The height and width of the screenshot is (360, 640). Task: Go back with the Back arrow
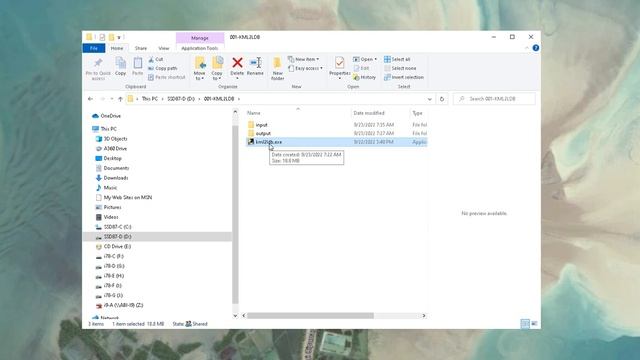coord(90,99)
